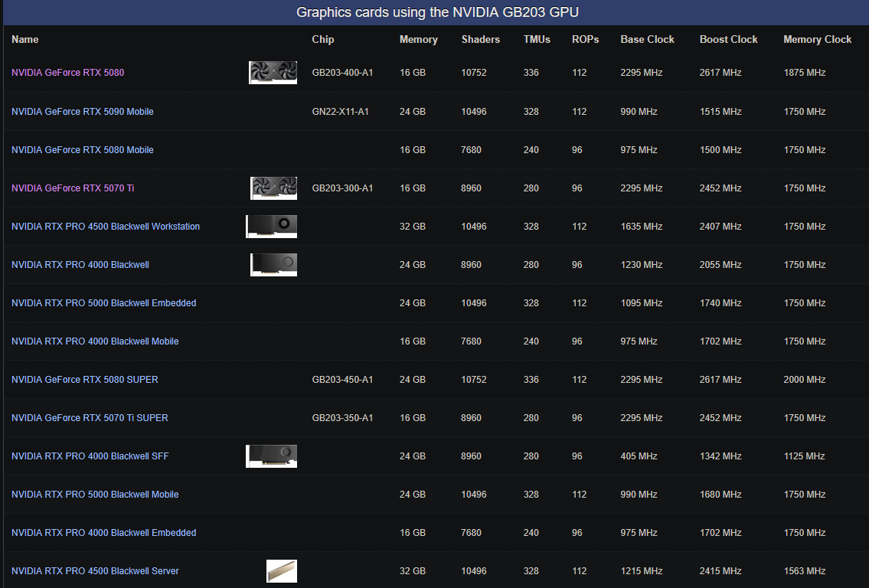Open NVIDIA RTX PRO 5000 Blackwell Embedded link
Screen dimensions: 869x588
pyautogui.click(x=103, y=302)
